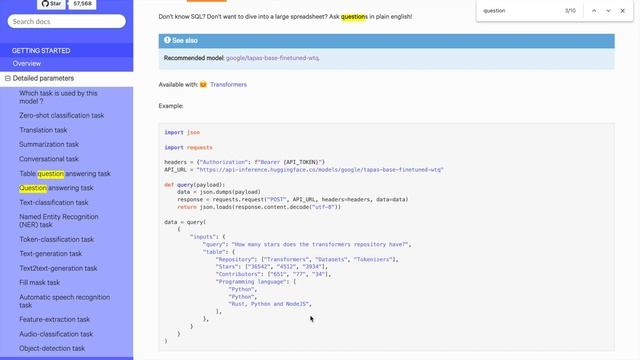The image size is (640, 360).
Task: Go to Conversational task
Action: point(49,159)
